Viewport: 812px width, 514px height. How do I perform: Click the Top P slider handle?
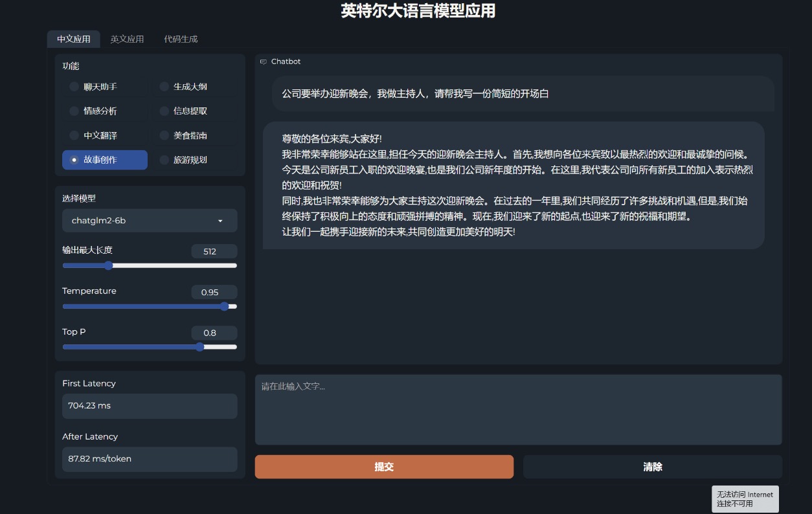pyautogui.click(x=199, y=346)
